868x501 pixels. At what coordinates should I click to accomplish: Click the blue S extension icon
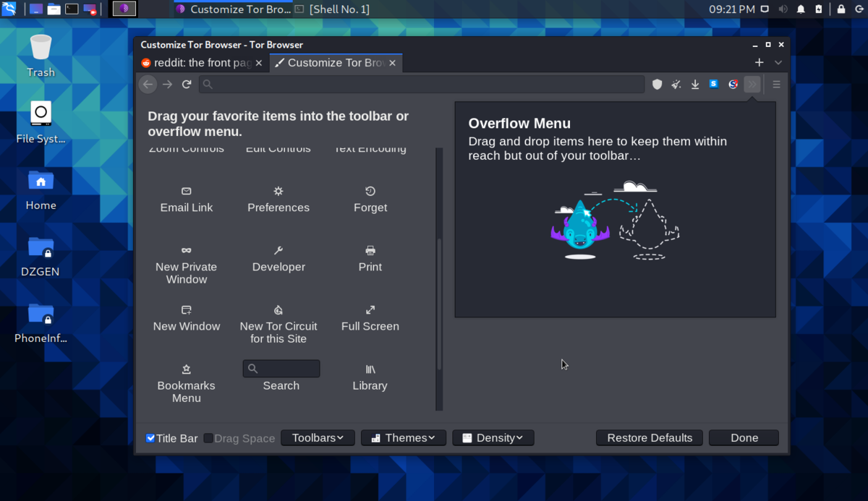coord(714,85)
